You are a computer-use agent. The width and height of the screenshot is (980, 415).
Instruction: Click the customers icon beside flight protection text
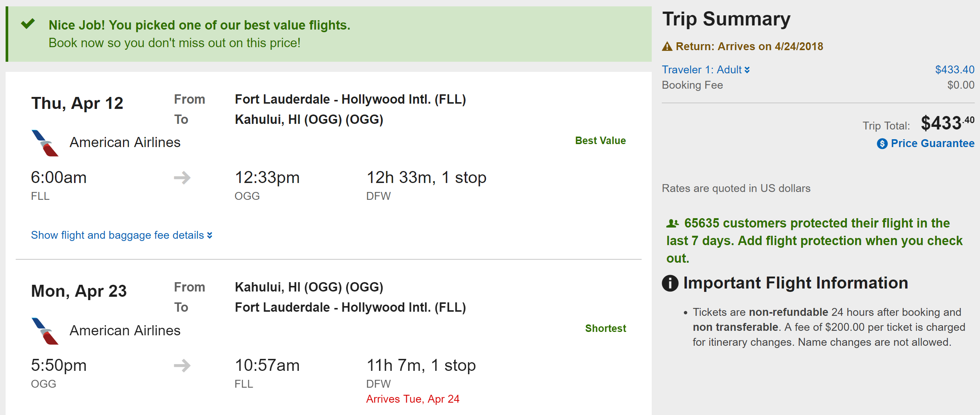(672, 223)
